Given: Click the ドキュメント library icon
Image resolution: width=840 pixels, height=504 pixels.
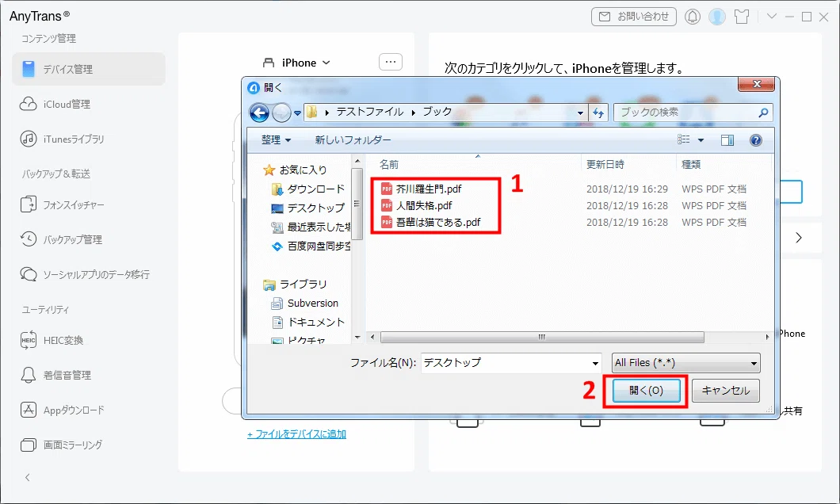Looking at the screenshot, I should (x=277, y=322).
